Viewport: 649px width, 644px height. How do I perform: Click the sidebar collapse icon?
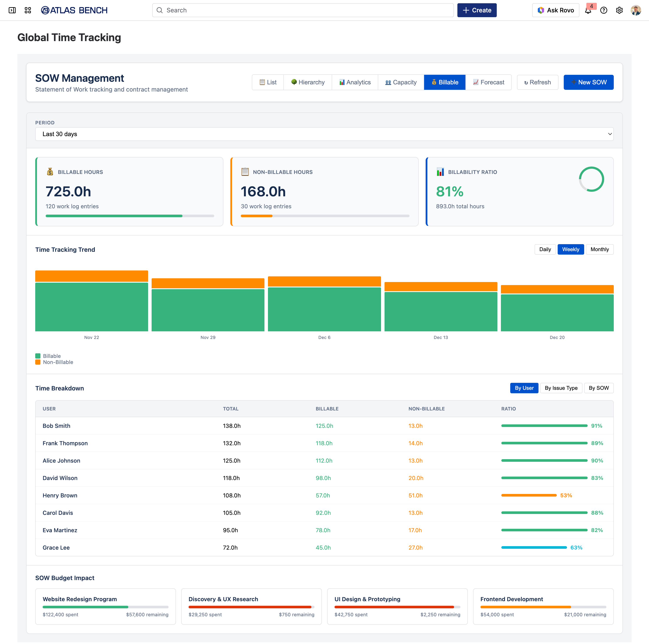coord(12,10)
